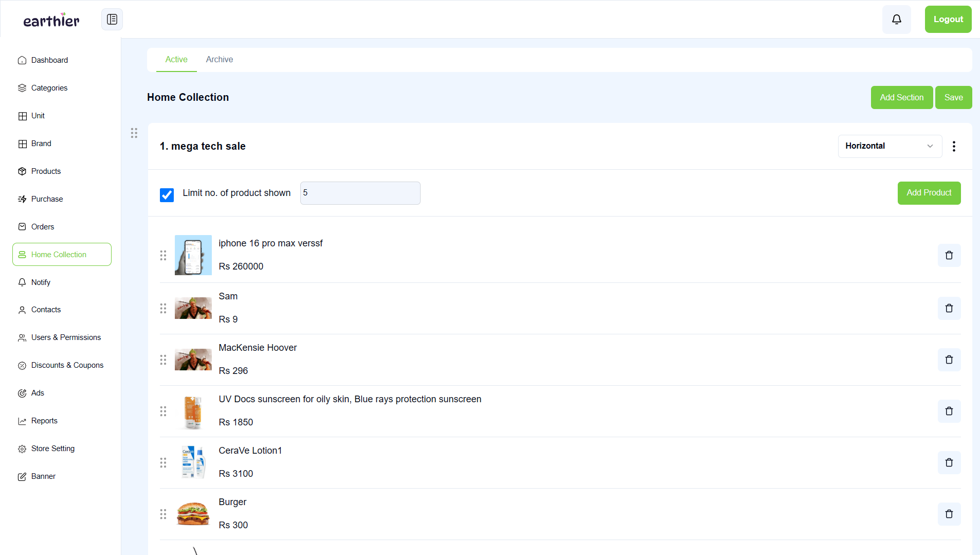Open the Purchase lightning icon

coord(22,199)
